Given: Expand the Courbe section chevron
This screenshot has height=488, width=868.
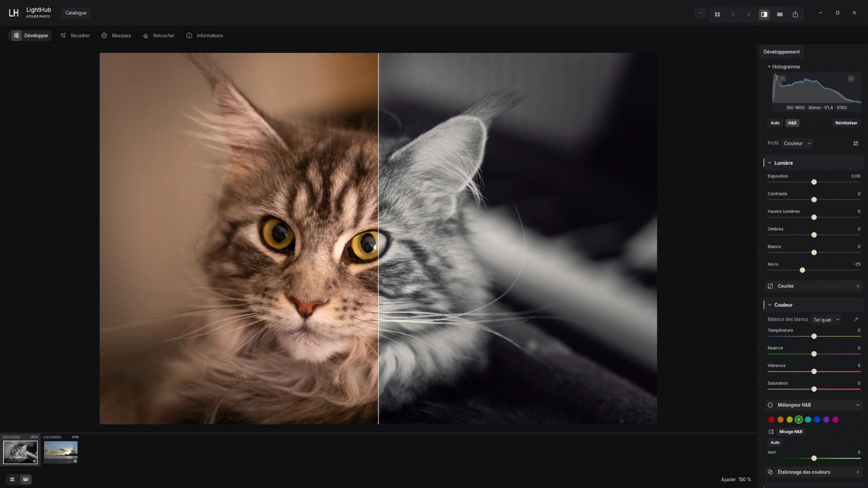Looking at the screenshot, I should coord(858,286).
